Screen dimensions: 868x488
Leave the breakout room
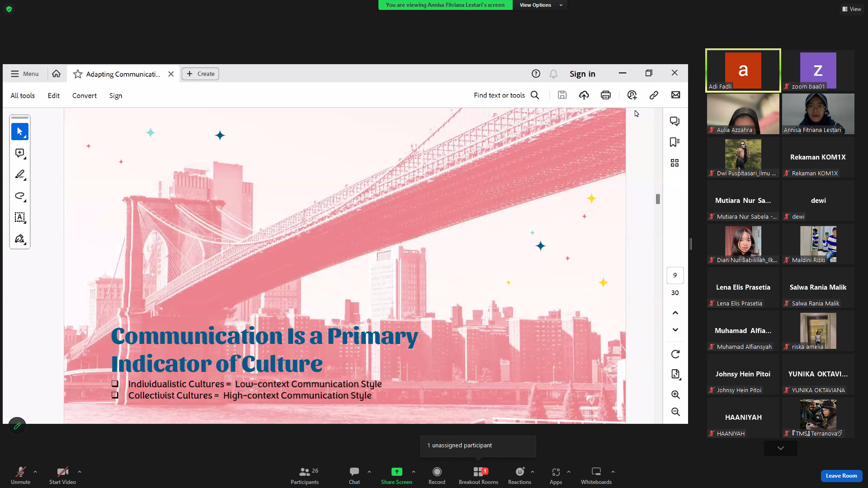tap(841, 476)
